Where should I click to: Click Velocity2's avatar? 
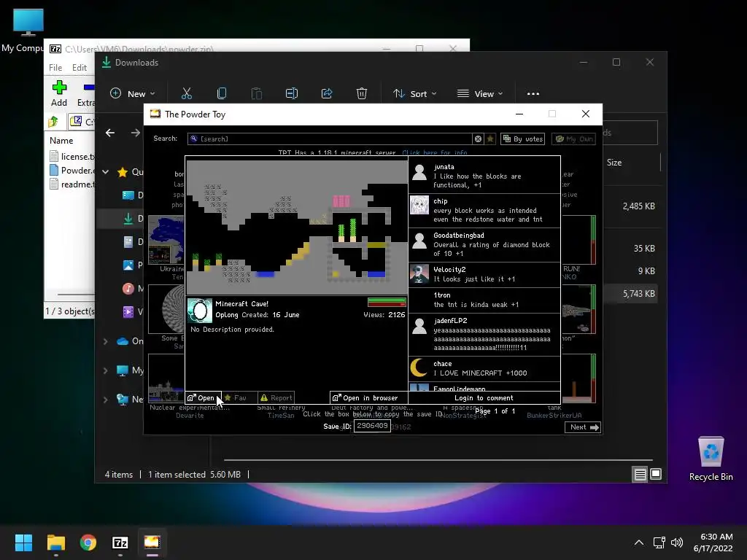[x=419, y=274]
